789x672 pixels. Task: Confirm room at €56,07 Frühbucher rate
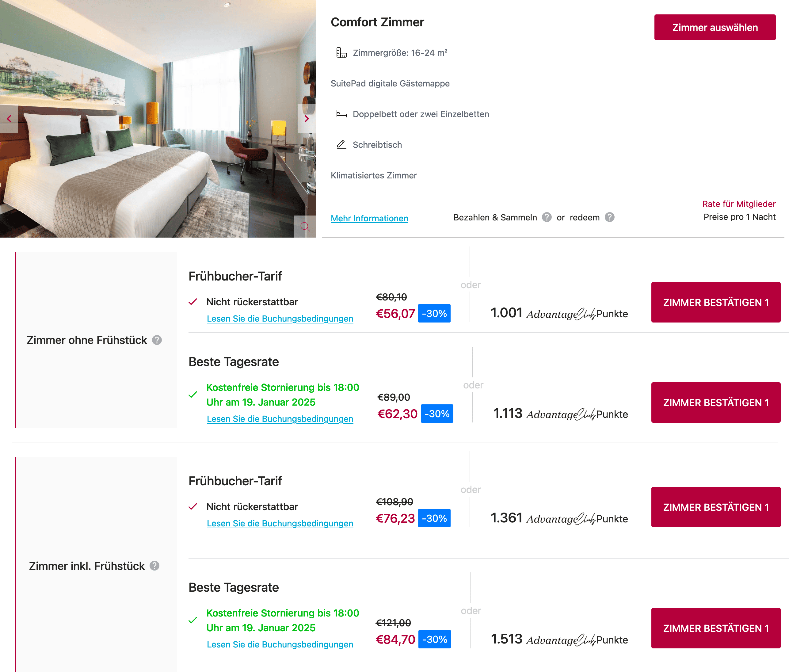click(715, 302)
